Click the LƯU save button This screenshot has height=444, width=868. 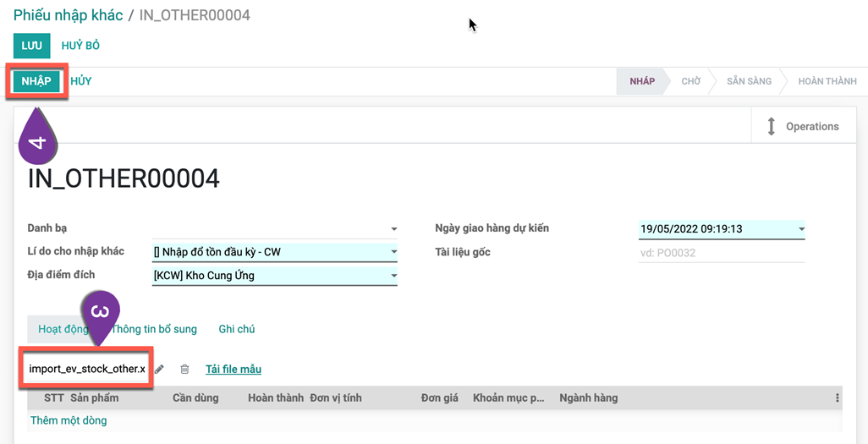coord(32,46)
